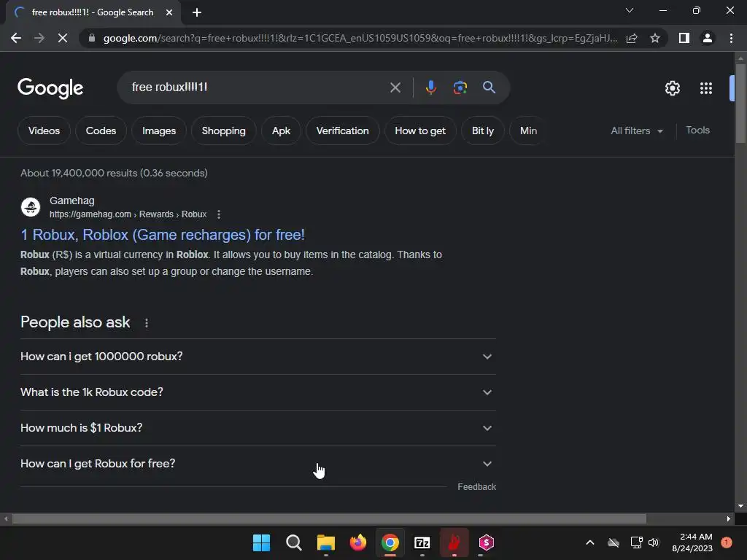Select the 'Bit ly' chip
Image resolution: width=747 pixels, height=560 pixels.
(x=483, y=131)
